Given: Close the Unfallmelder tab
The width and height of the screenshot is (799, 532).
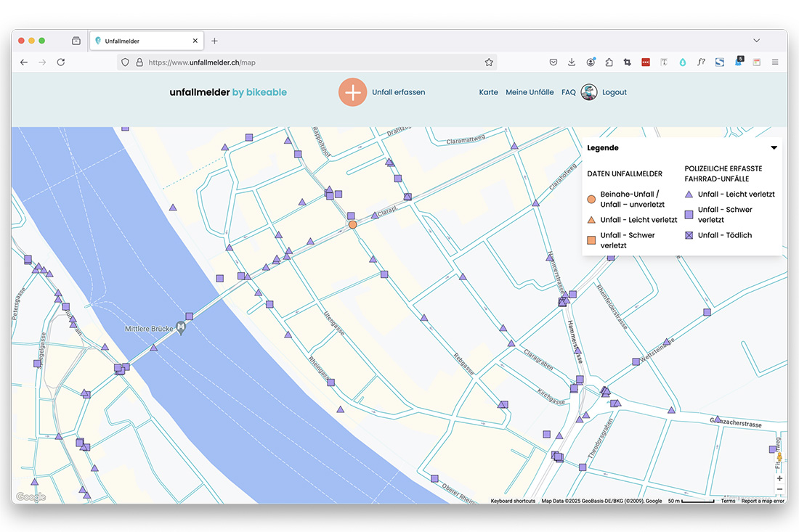Looking at the screenshot, I should point(195,41).
